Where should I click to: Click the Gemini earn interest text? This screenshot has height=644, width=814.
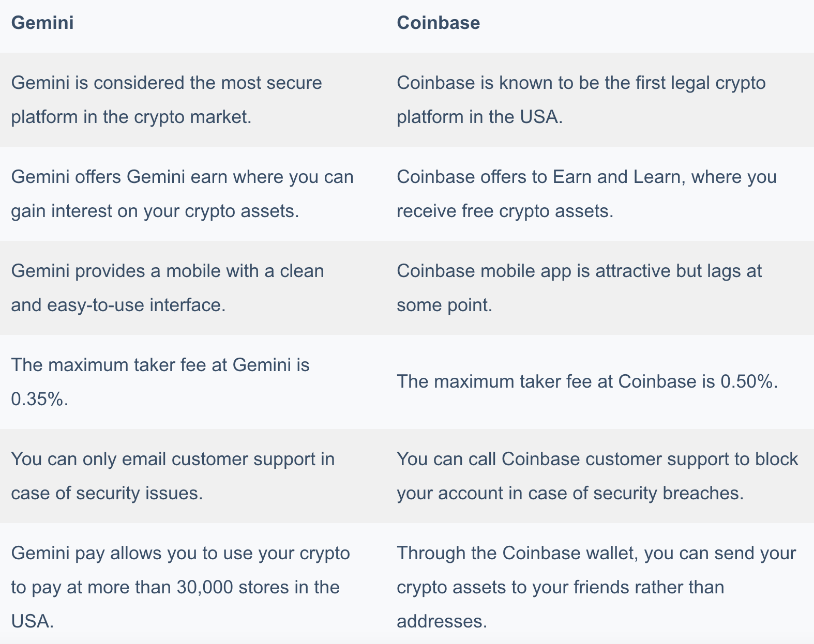tap(182, 194)
